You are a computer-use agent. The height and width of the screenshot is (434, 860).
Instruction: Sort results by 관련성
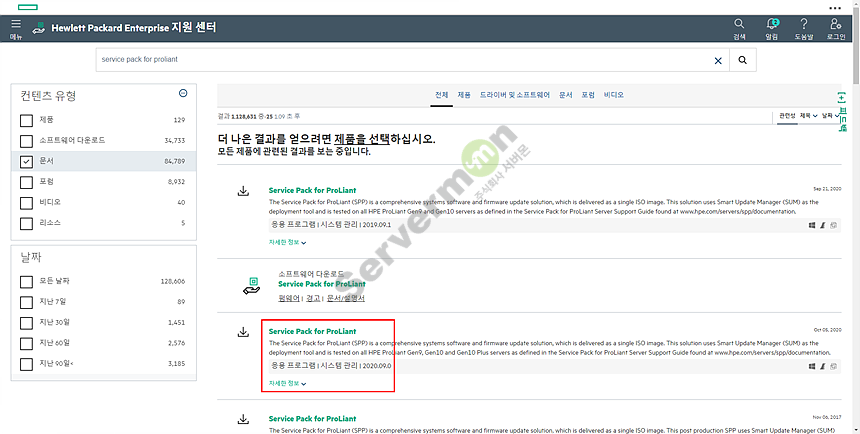[x=787, y=116]
